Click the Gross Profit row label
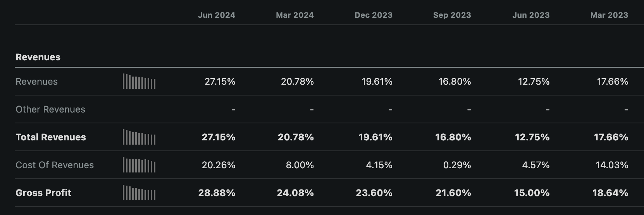This screenshot has width=644, height=215. pos(43,193)
